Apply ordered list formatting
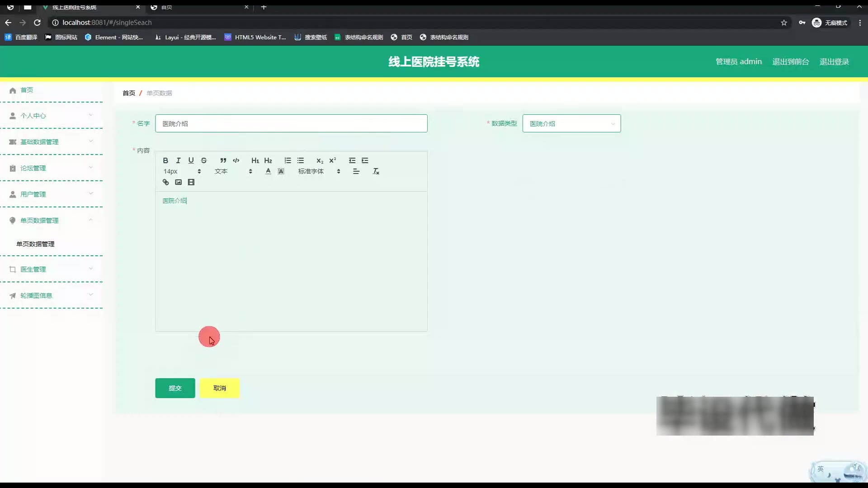The height and width of the screenshot is (488, 868). (x=288, y=160)
